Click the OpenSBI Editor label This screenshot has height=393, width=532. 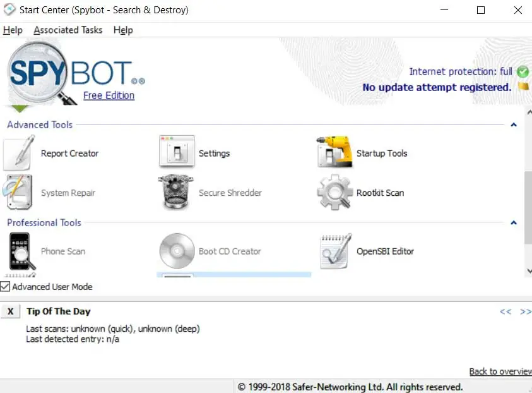[x=385, y=251]
